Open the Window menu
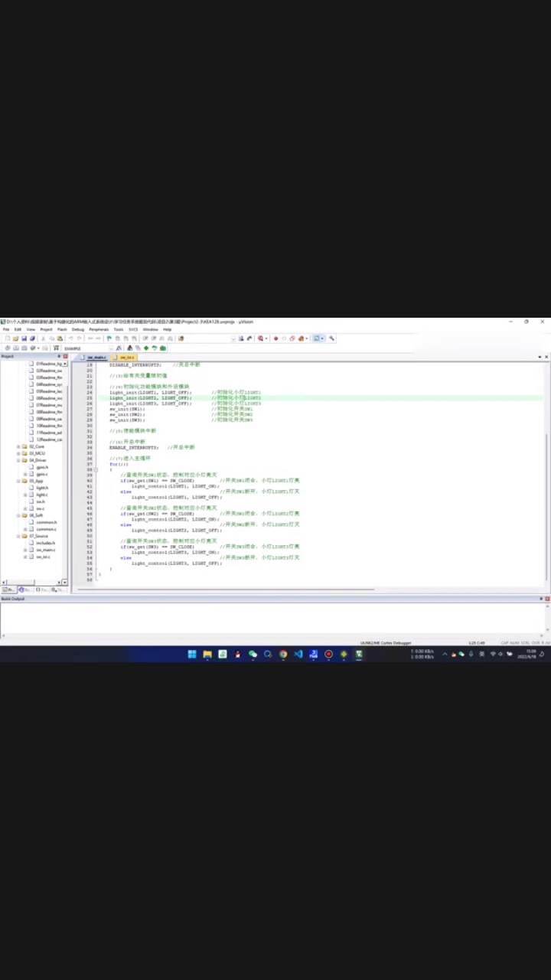 [150, 329]
